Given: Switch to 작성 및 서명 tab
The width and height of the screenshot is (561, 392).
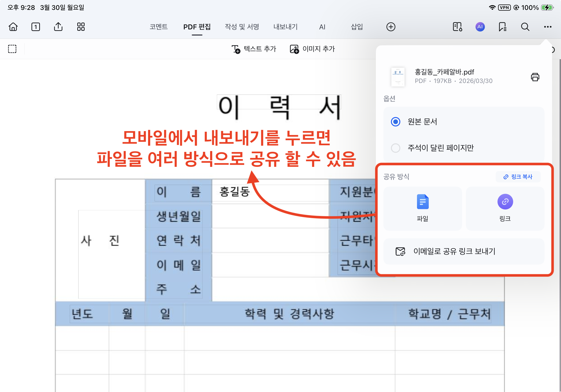Looking at the screenshot, I should click(242, 27).
